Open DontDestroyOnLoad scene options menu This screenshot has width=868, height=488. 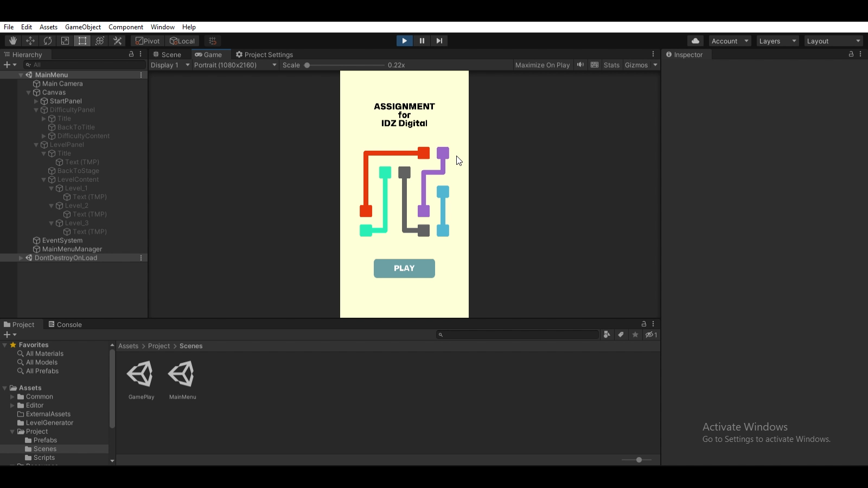point(141,258)
